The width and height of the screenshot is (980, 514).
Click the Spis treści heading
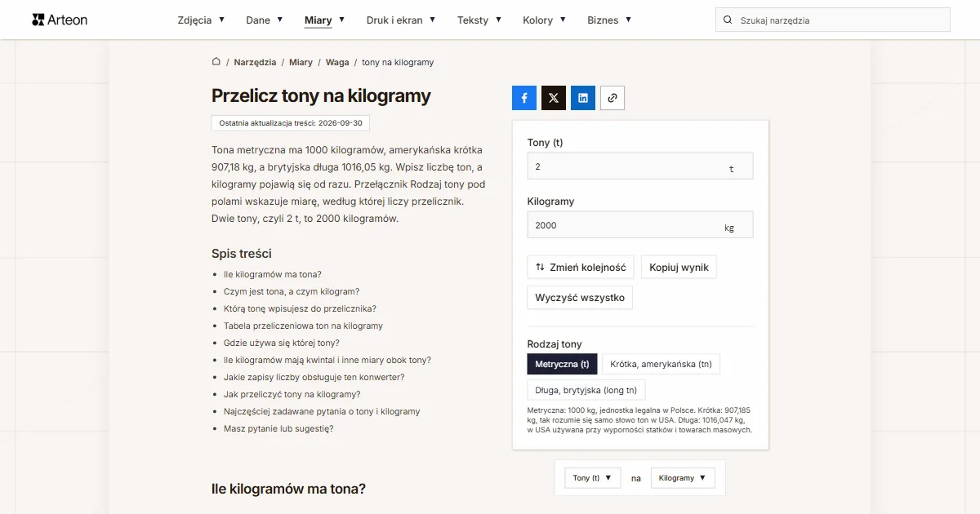point(242,254)
